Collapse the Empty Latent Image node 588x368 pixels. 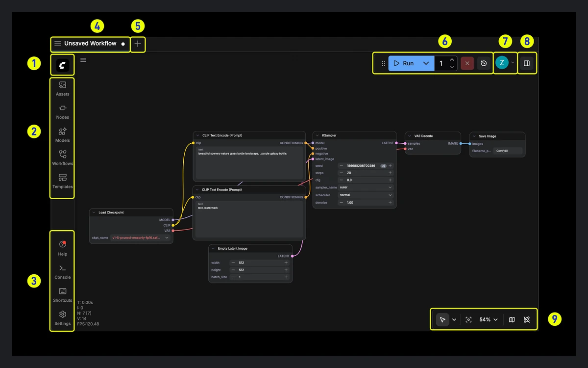click(213, 248)
